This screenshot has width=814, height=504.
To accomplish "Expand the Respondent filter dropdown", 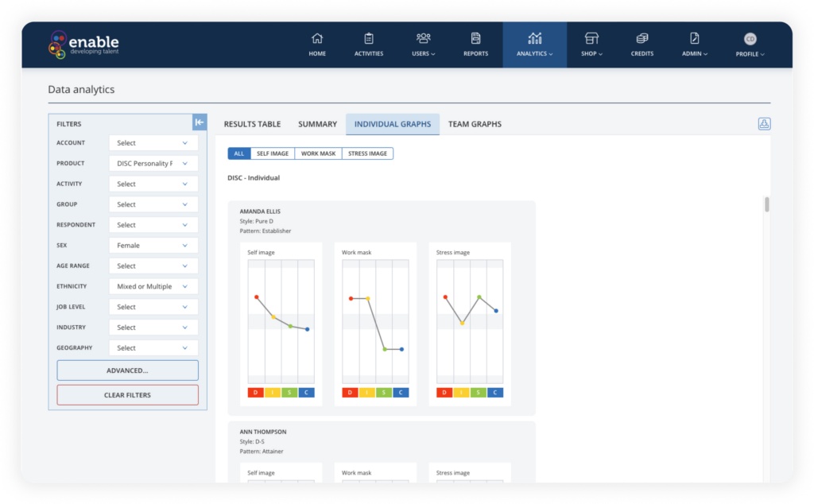I will coord(153,225).
